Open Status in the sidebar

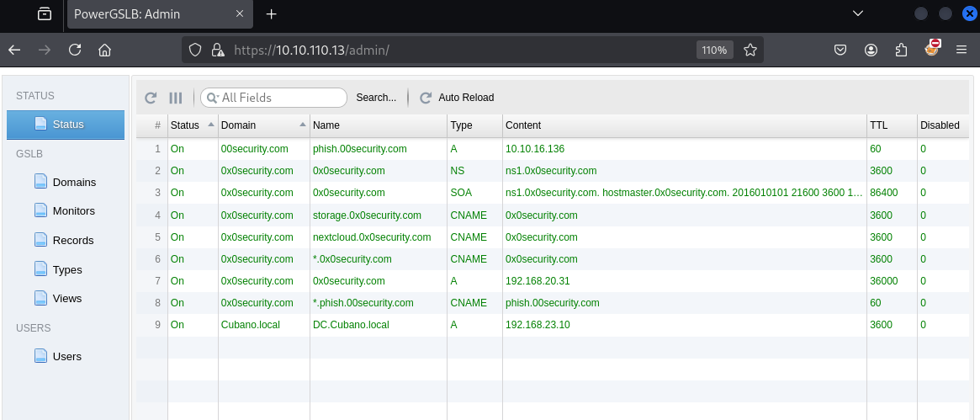coord(66,125)
